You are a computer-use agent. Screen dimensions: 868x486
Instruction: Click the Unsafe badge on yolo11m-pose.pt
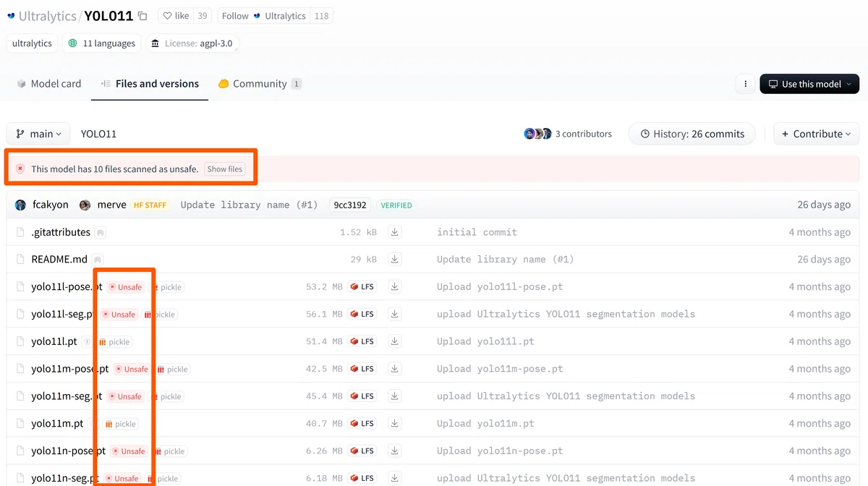(132, 369)
